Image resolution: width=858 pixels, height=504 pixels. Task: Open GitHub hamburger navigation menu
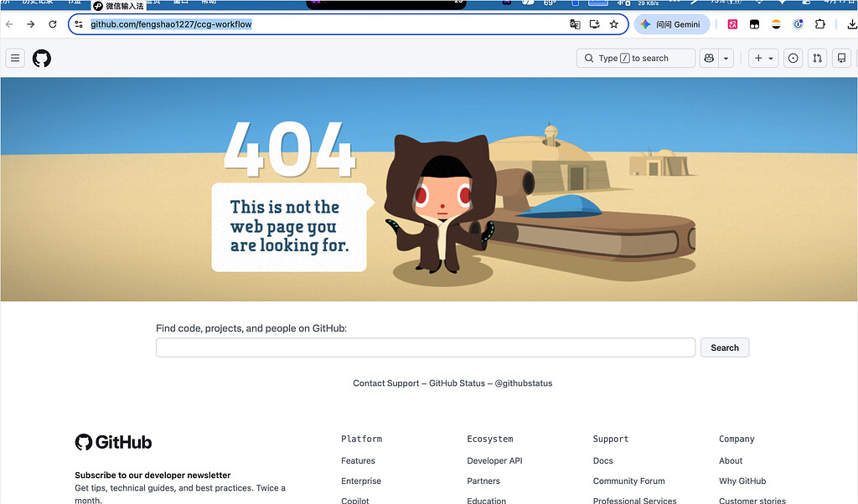pos(15,58)
